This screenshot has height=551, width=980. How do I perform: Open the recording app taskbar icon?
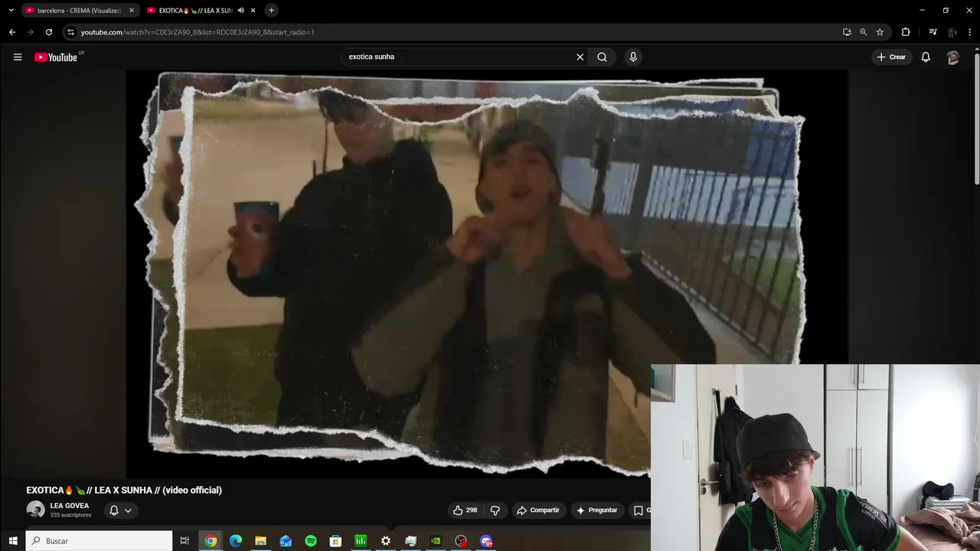pyautogui.click(x=461, y=541)
